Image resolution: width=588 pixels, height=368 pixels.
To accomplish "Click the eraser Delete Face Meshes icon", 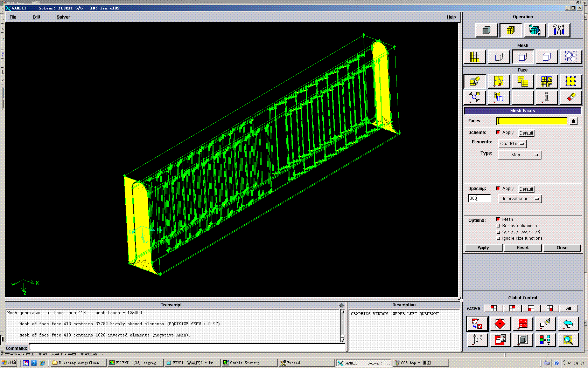I will (x=570, y=97).
